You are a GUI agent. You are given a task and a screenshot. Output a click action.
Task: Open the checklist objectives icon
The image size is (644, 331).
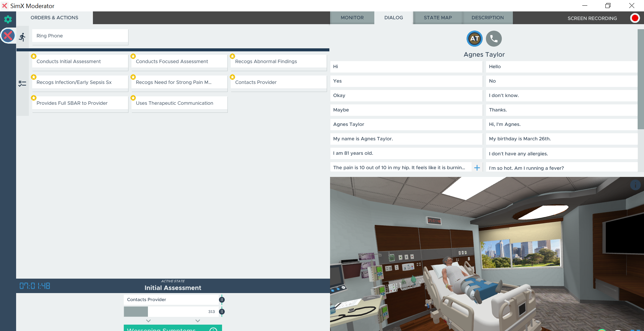point(22,84)
